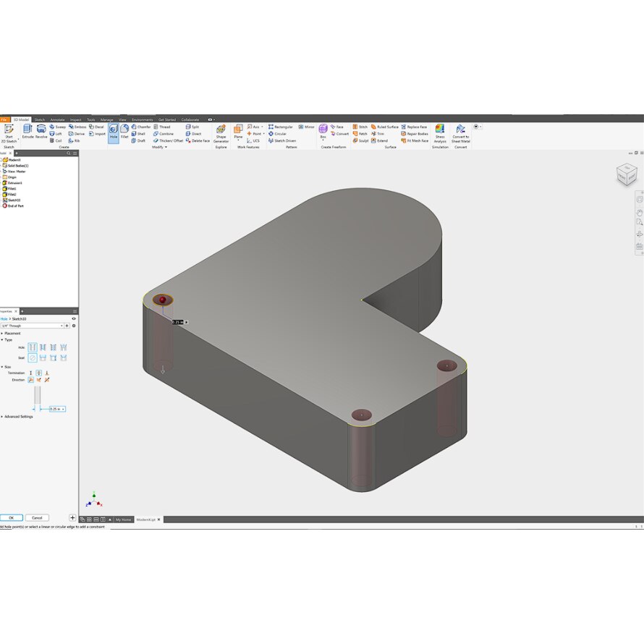The image size is (644, 644).
Task: Switch to the Inspect ribbon tab
Action: click(x=75, y=119)
